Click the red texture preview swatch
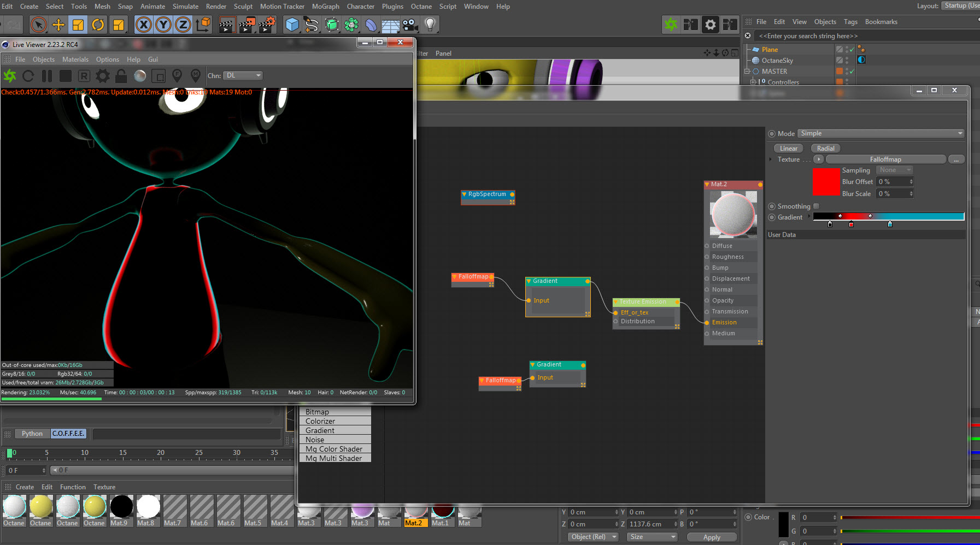 pyautogui.click(x=826, y=182)
